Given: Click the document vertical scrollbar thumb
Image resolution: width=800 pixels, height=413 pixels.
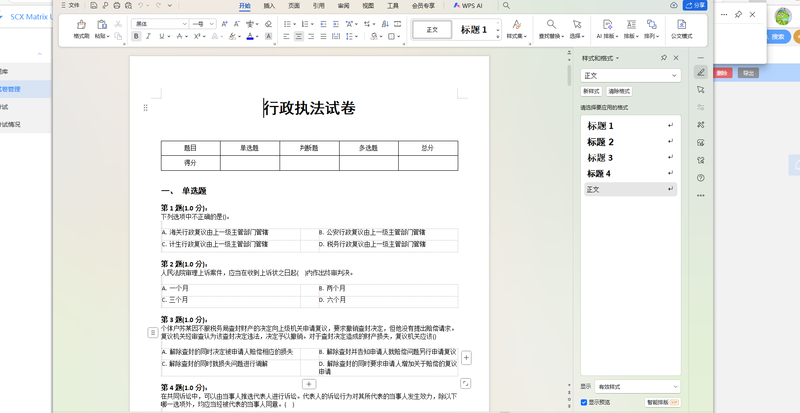Looking at the screenshot, I should (x=569, y=75).
